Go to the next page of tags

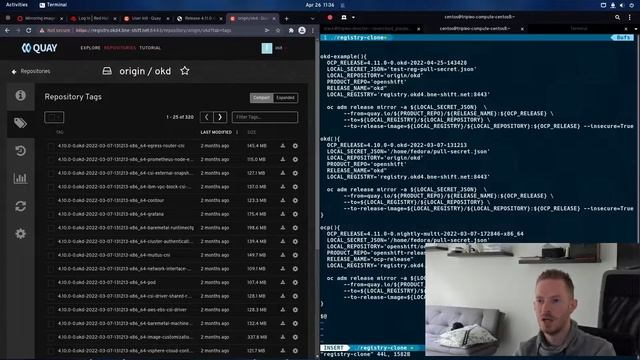(x=220, y=117)
